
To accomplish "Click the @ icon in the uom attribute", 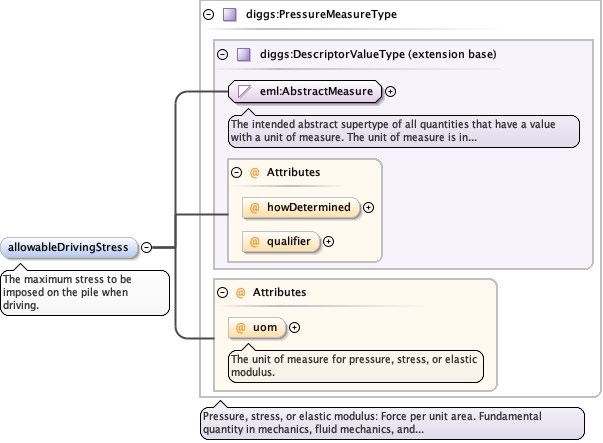I will tap(241, 327).
